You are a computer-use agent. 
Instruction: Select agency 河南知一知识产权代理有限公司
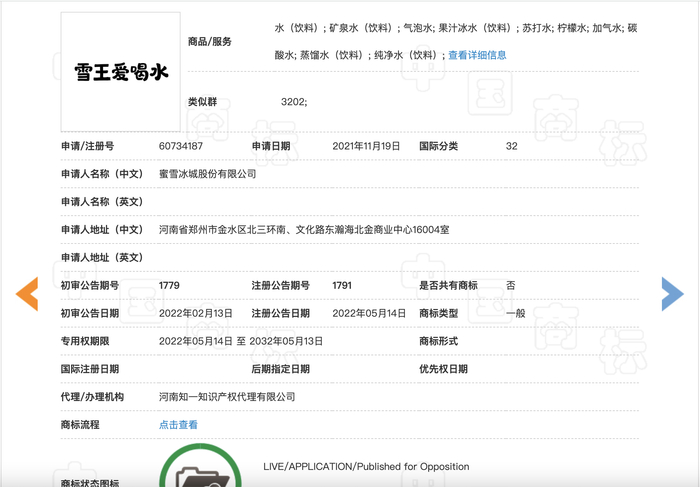(x=227, y=397)
